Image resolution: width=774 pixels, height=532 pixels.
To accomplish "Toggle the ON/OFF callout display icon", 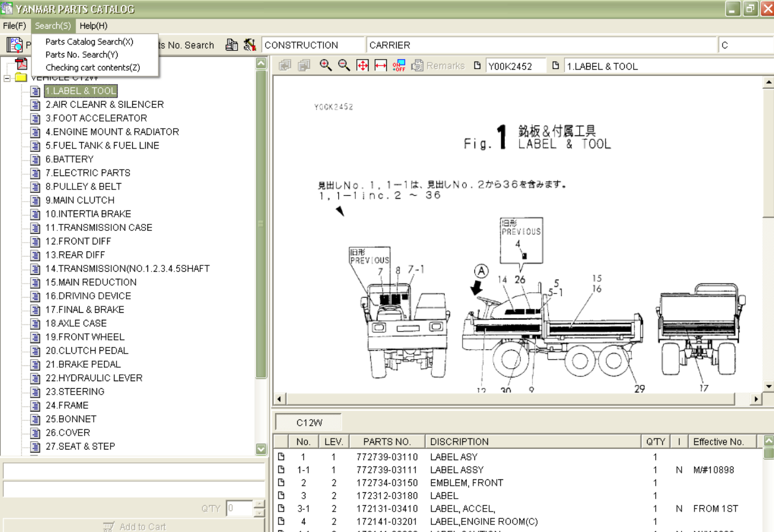I will 399,65.
